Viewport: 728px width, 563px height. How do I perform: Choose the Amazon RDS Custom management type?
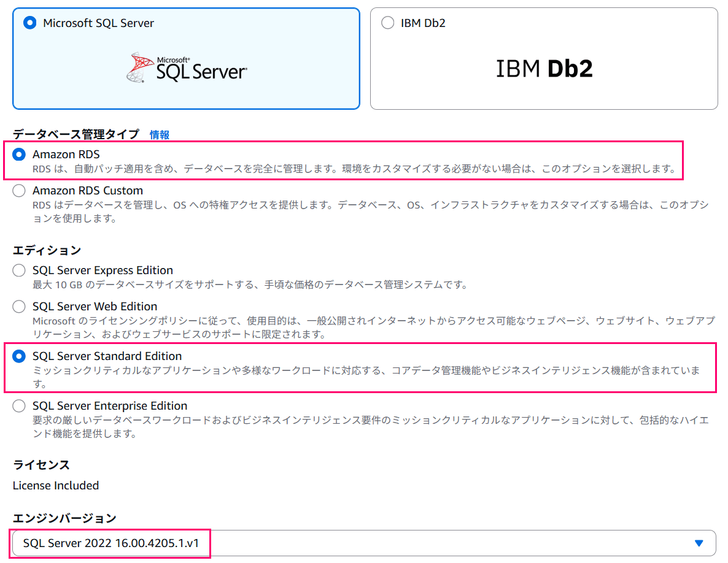19,191
